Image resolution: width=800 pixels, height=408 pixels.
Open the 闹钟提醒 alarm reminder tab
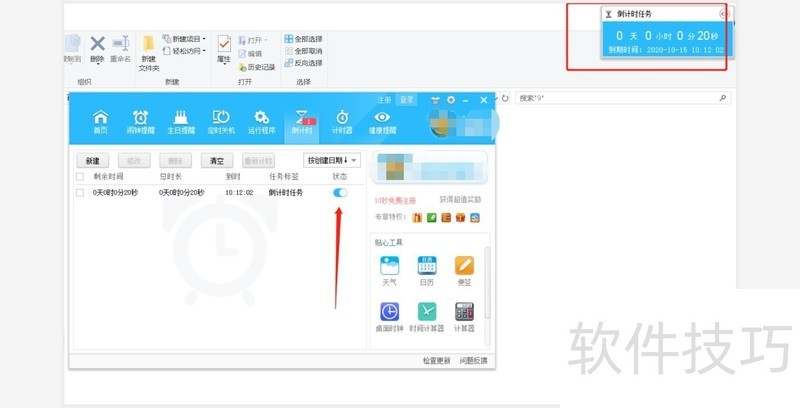(140, 122)
